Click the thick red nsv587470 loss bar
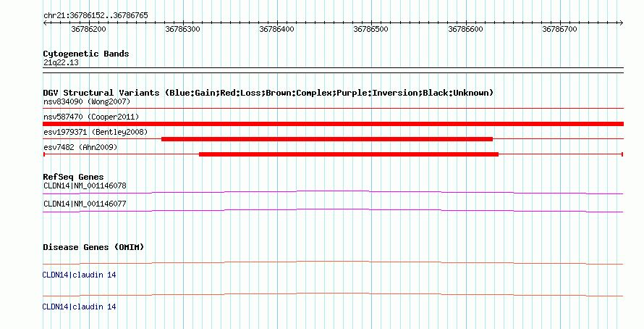This screenshot has height=329, width=644. pyautogui.click(x=333, y=124)
